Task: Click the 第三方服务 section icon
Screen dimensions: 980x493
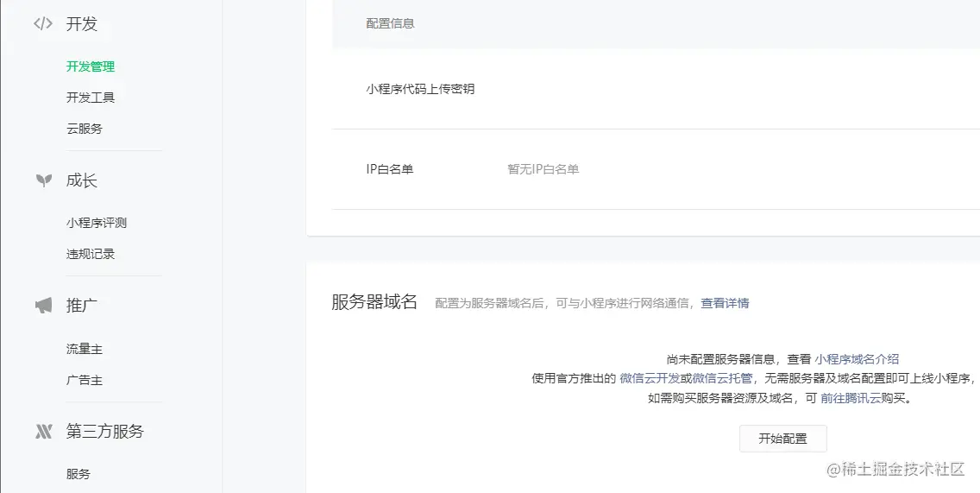Action: pyautogui.click(x=43, y=431)
